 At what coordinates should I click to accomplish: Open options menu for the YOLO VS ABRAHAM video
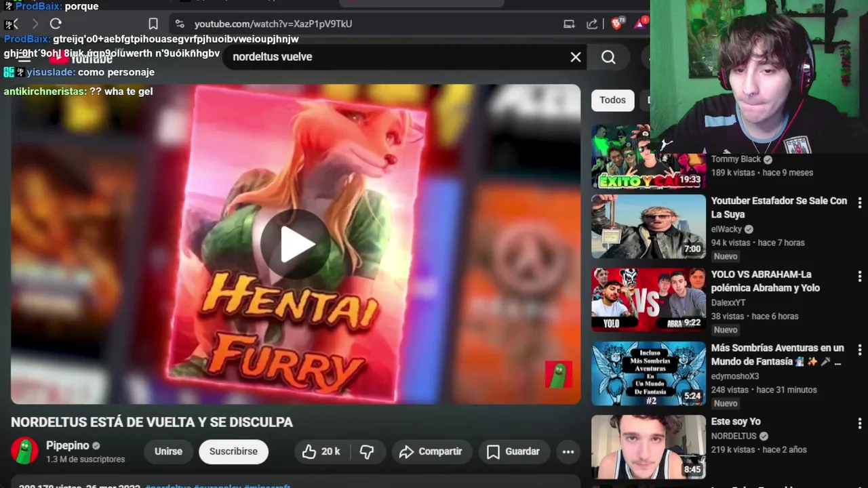pos(859,277)
